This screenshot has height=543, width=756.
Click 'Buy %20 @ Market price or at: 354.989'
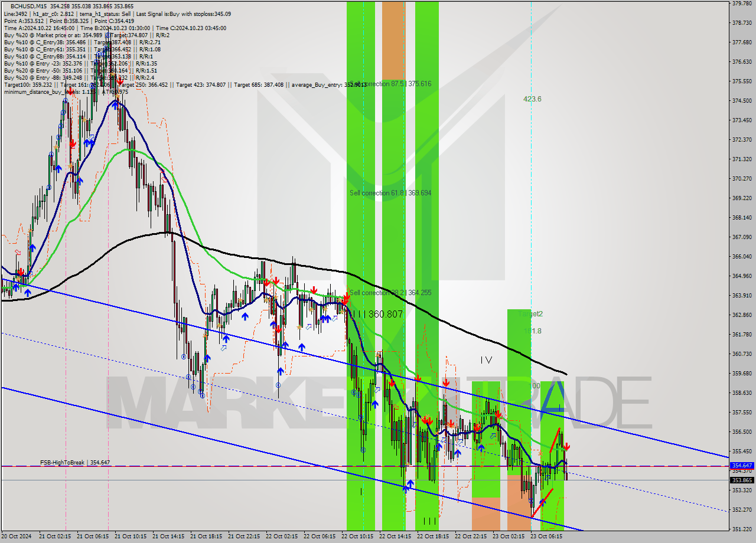[x=53, y=35]
